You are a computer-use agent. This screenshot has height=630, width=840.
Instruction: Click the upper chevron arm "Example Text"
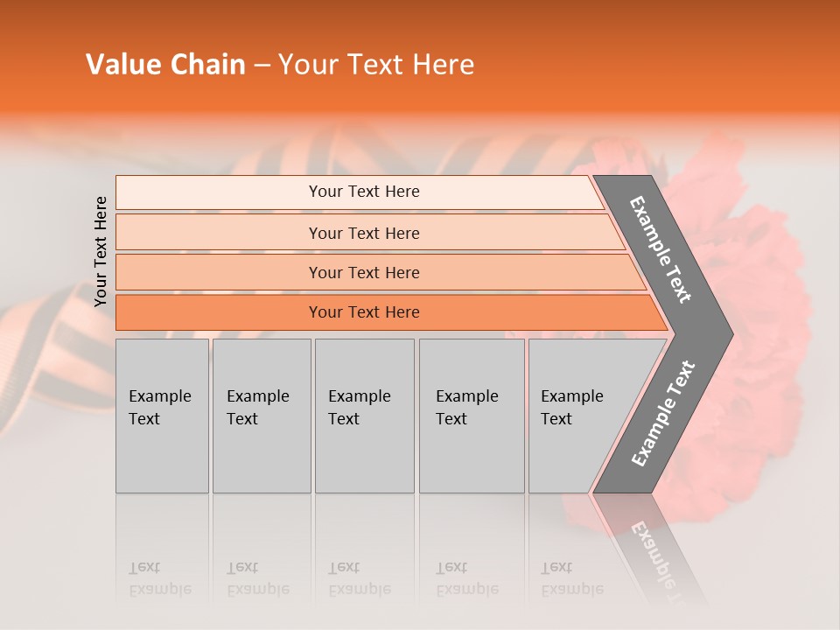(x=662, y=249)
